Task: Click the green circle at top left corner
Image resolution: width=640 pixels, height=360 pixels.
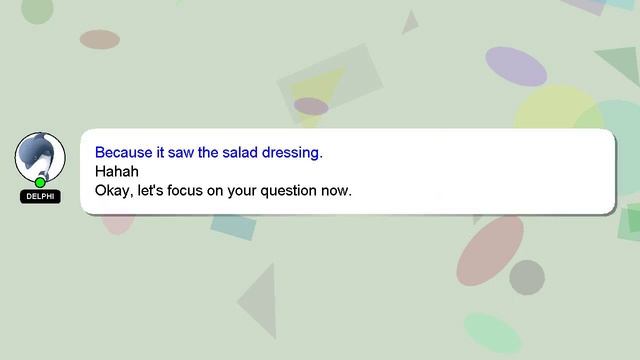Action: [37, 10]
